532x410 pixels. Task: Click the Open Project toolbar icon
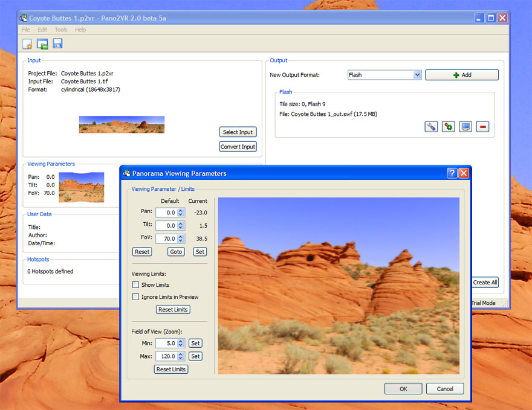[x=42, y=44]
